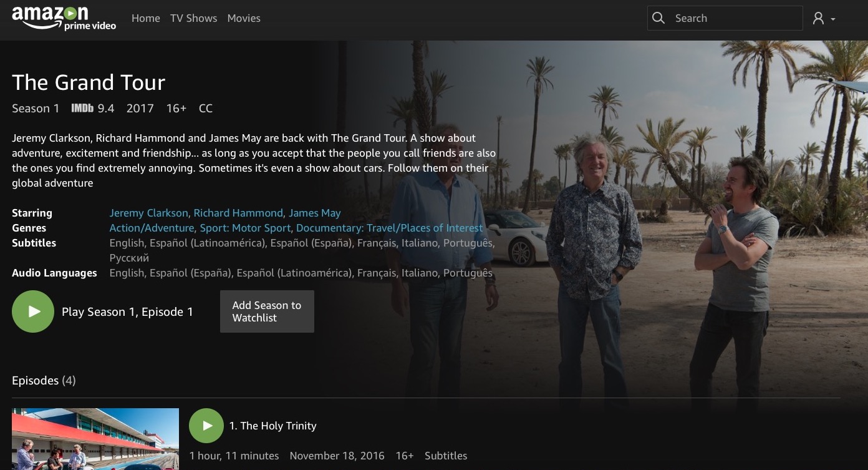Click the bold 'Subtitles' row label

tap(34, 243)
